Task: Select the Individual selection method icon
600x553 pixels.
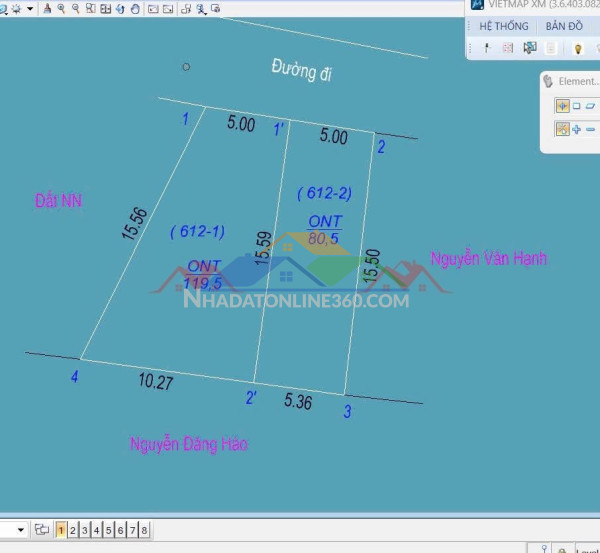Action: click(x=562, y=106)
